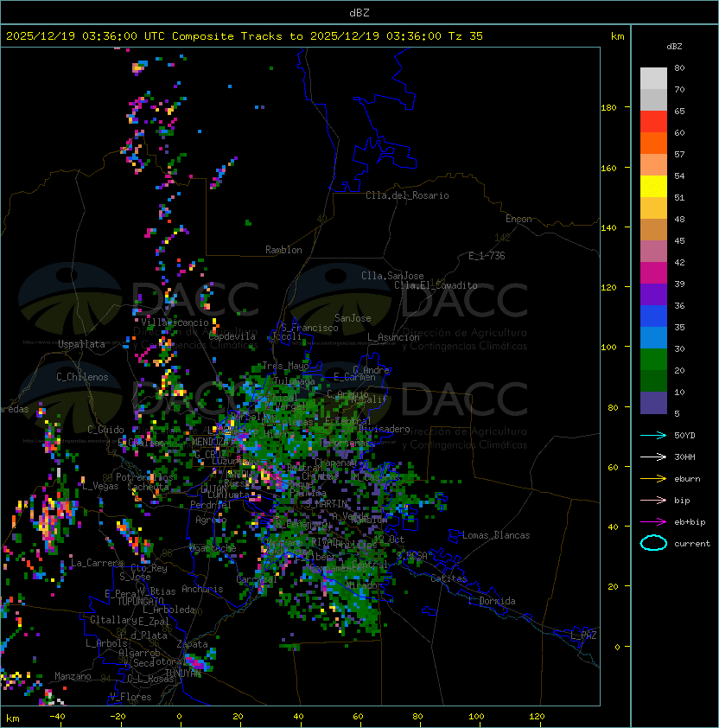Click the 'eburn' legend label
This screenshot has width=719, height=728.
coord(687,479)
